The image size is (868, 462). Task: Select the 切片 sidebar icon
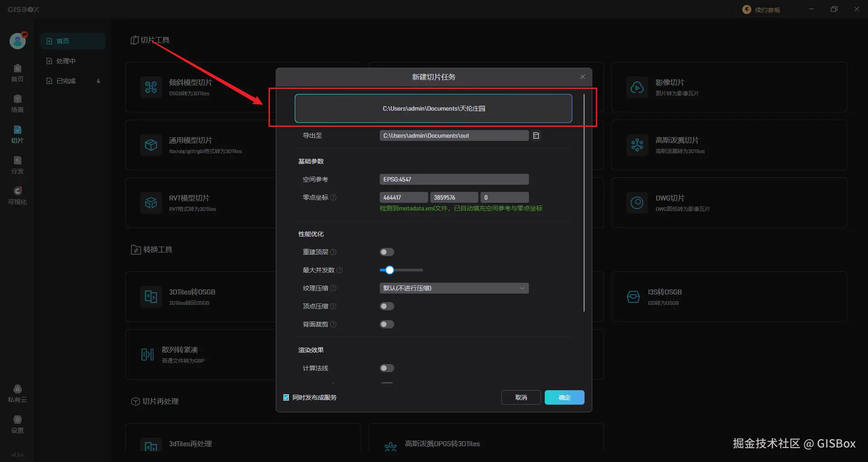coord(17,134)
